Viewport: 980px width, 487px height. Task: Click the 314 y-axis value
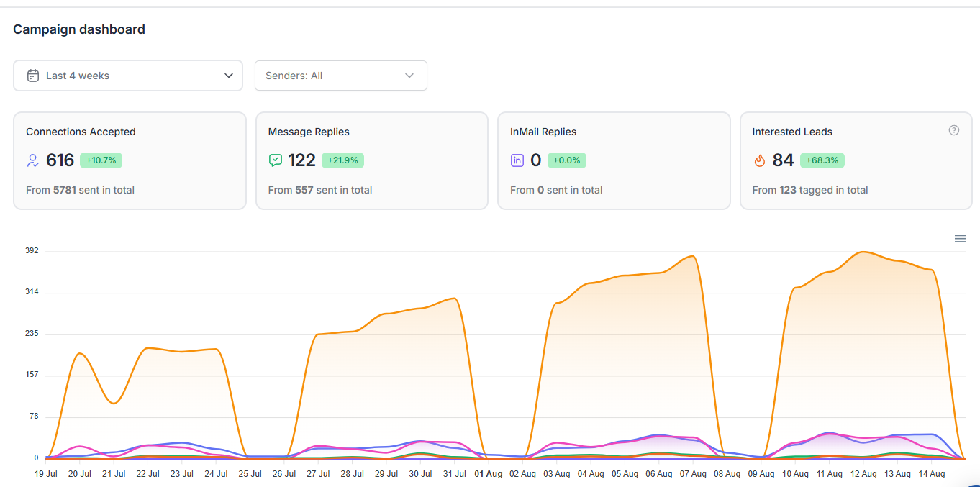pyautogui.click(x=32, y=292)
